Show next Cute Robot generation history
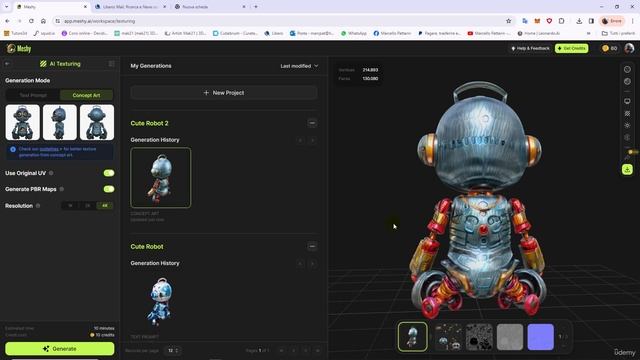The image size is (640, 360). tap(313, 264)
